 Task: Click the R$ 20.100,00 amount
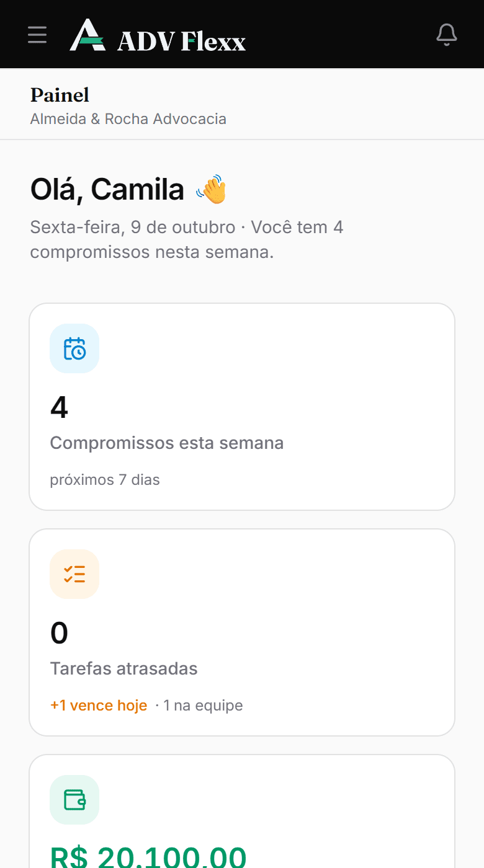tap(148, 857)
